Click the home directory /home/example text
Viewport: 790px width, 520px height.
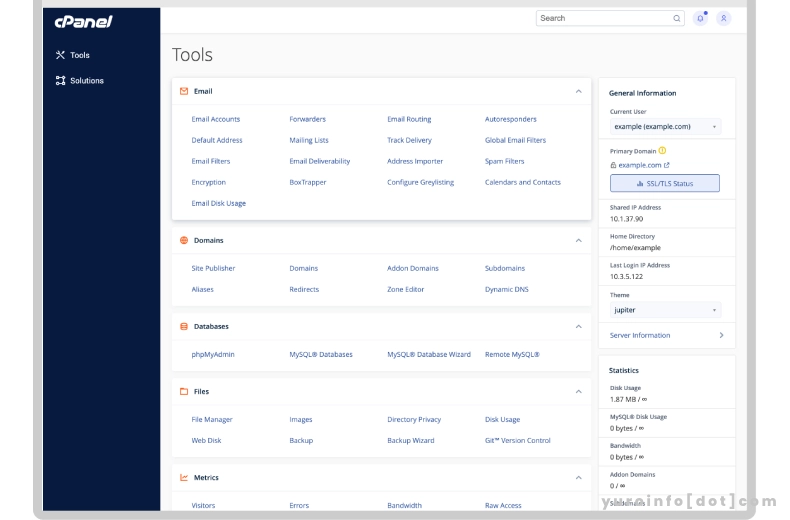[635, 247]
